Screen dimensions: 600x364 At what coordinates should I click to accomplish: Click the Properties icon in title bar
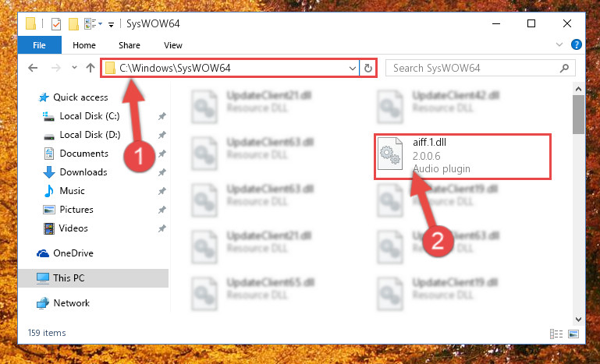[x=56, y=23]
